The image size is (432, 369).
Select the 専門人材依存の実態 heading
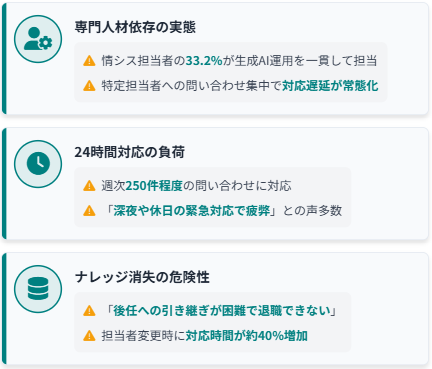point(135,27)
